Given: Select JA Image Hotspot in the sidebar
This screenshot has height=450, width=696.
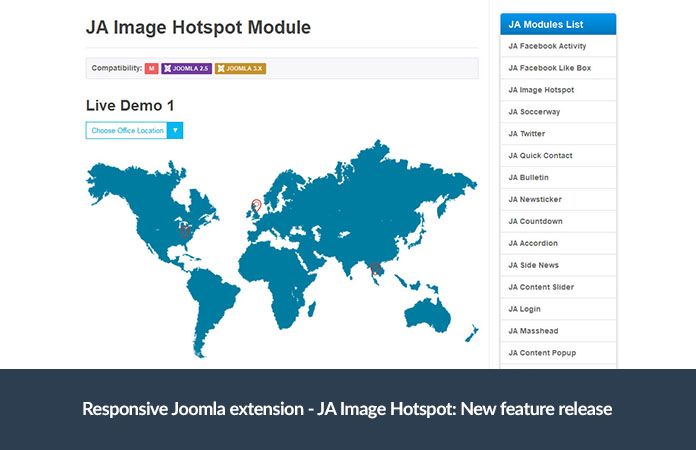Looking at the screenshot, I should (x=558, y=90).
